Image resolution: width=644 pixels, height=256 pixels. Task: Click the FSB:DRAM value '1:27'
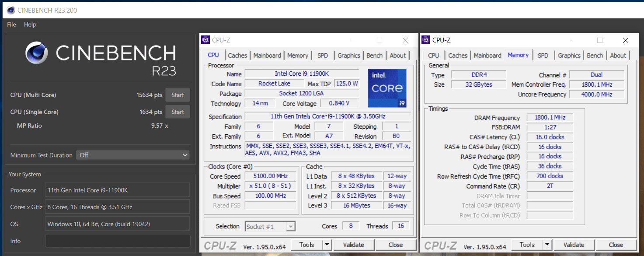click(550, 127)
